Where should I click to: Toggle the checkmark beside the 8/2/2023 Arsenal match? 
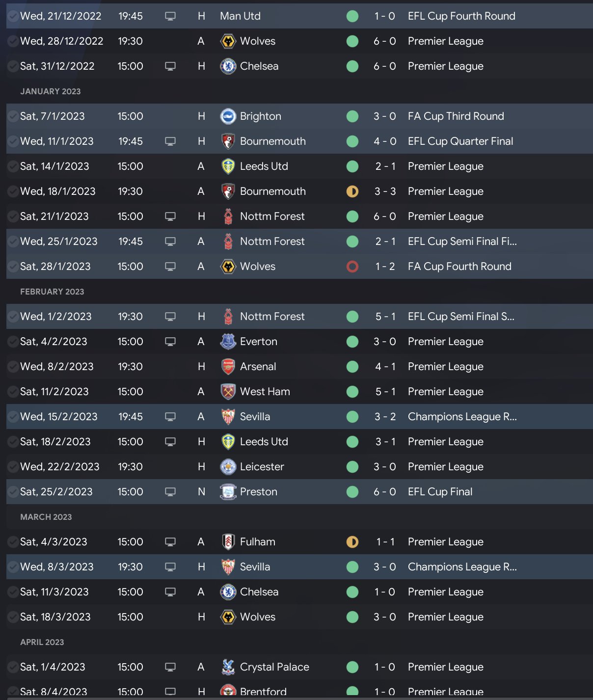pos(13,367)
